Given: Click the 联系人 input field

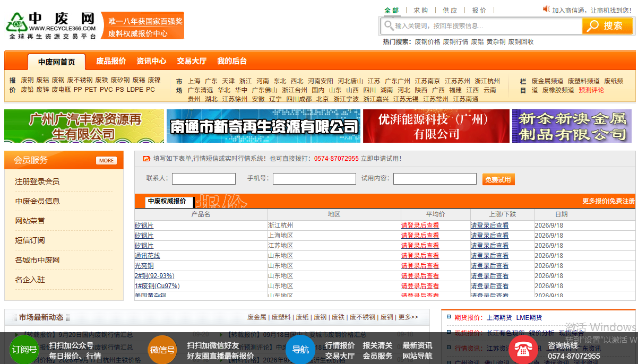Looking at the screenshot, I should pyautogui.click(x=204, y=179).
